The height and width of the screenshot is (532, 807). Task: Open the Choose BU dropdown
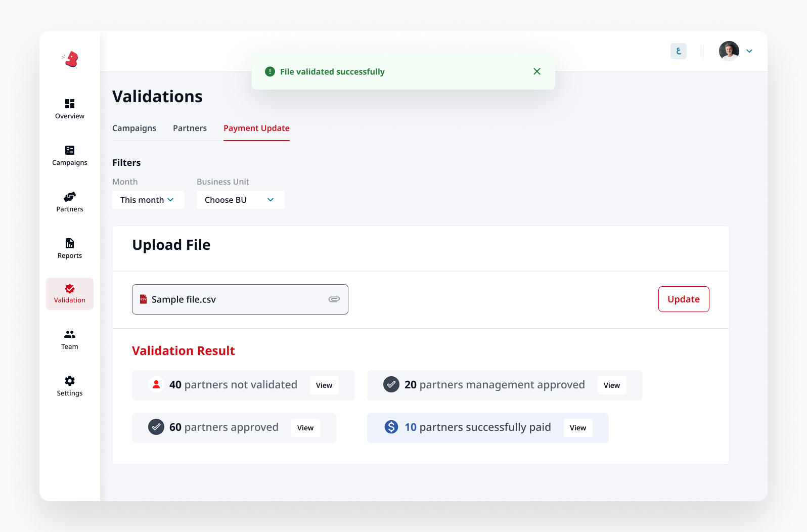[240, 200]
